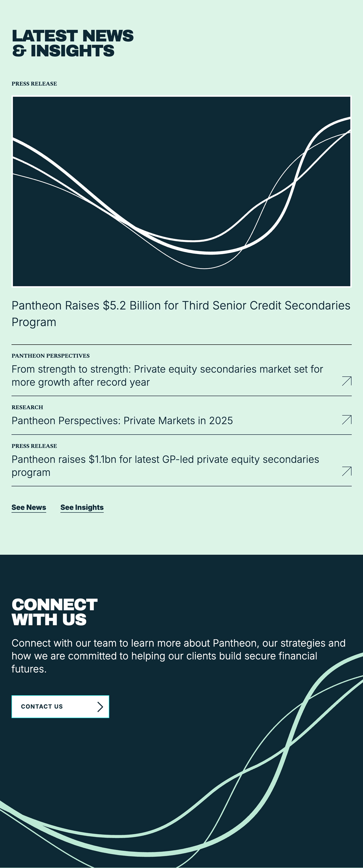Image resolution: width=363 pixels, height=868 pixels.
Task: Select the Research category label
Action: [x=27, y=407]
